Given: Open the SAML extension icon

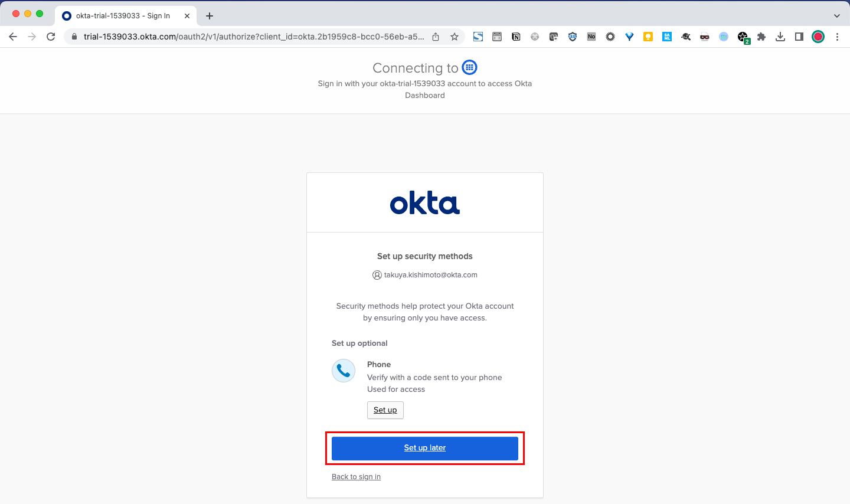Looking at the screenshot, I should 667,37.
